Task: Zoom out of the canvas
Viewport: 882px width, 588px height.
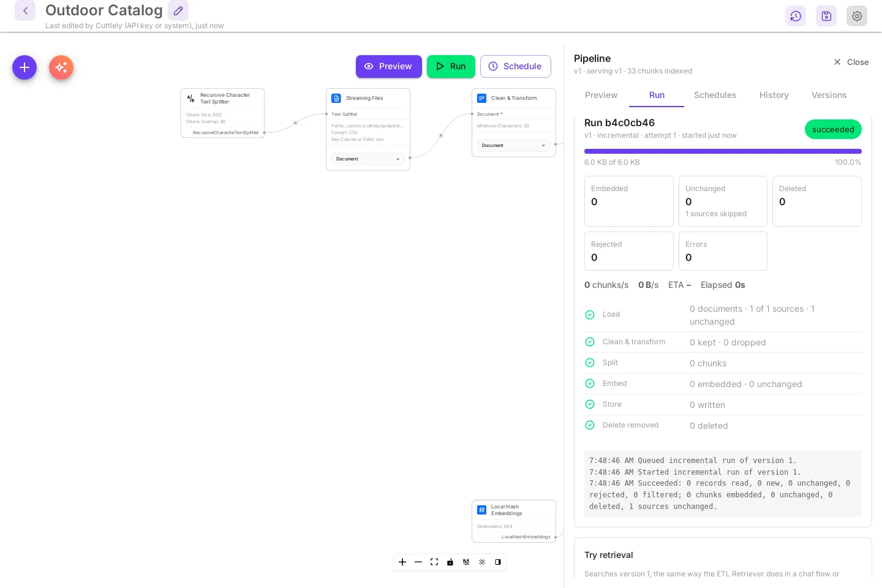Action: [x=418, y=562]
